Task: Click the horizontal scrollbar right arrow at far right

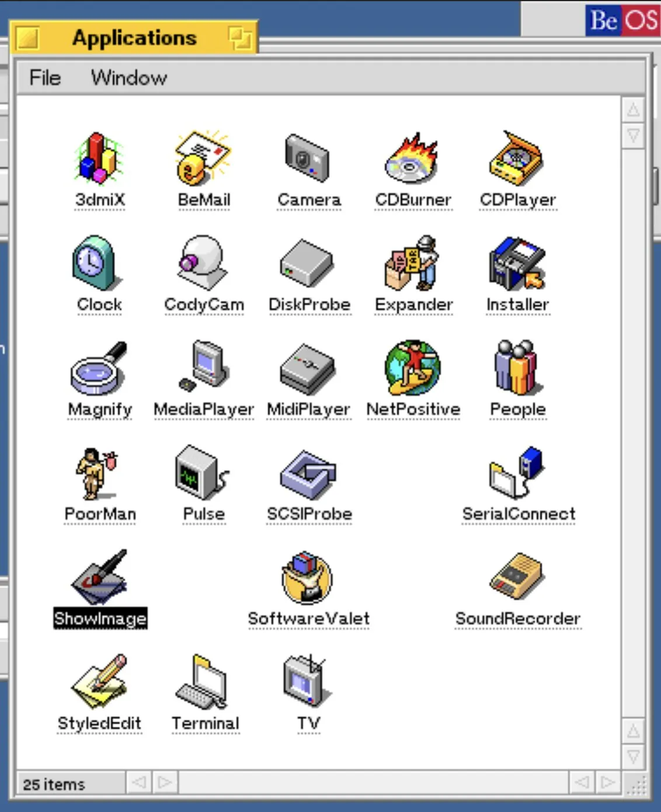Action: pos(608,782)
